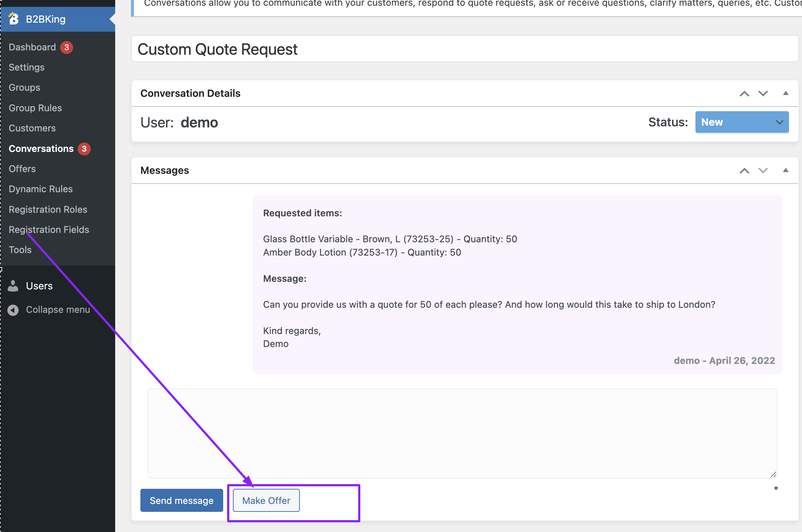Click into the reply message textarea

(462, 433)
